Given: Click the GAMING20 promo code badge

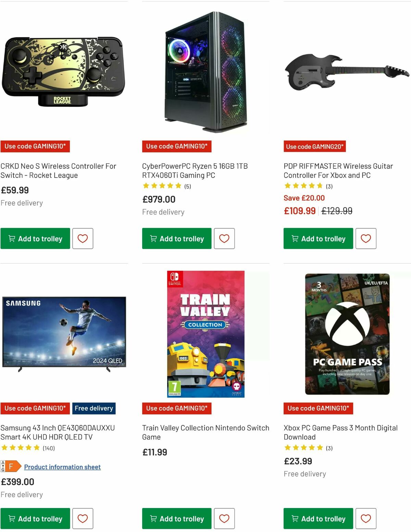Looking at the screenshot, I should tap(314, 147).
